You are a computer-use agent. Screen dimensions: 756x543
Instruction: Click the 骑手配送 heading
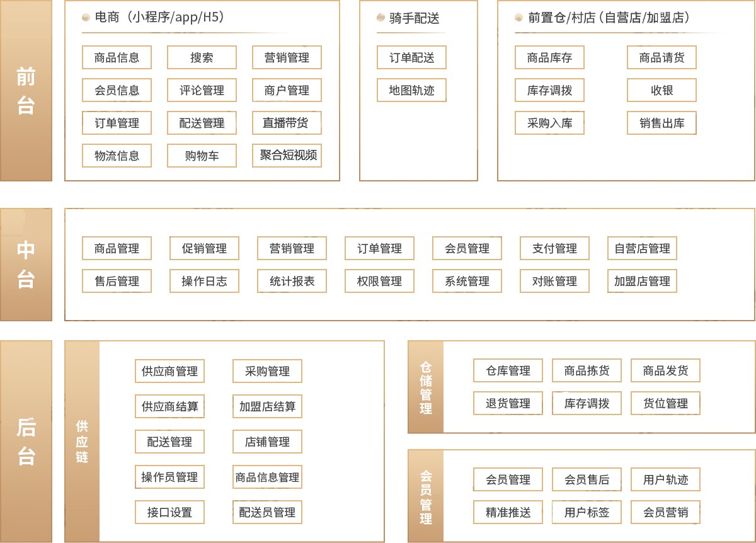pyautogui.click(x=414, y=18)
